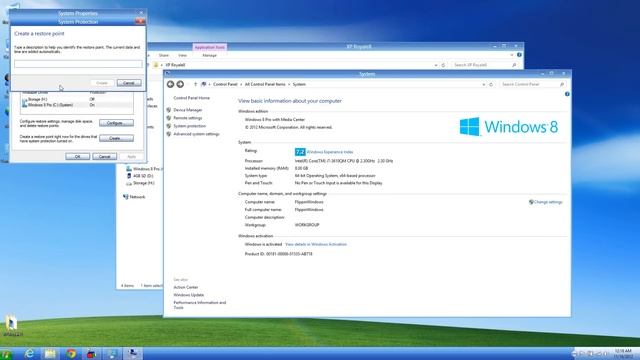640x360 pixels.
Task: Expand the System window address history dropdown
Action: click(484, 84)
